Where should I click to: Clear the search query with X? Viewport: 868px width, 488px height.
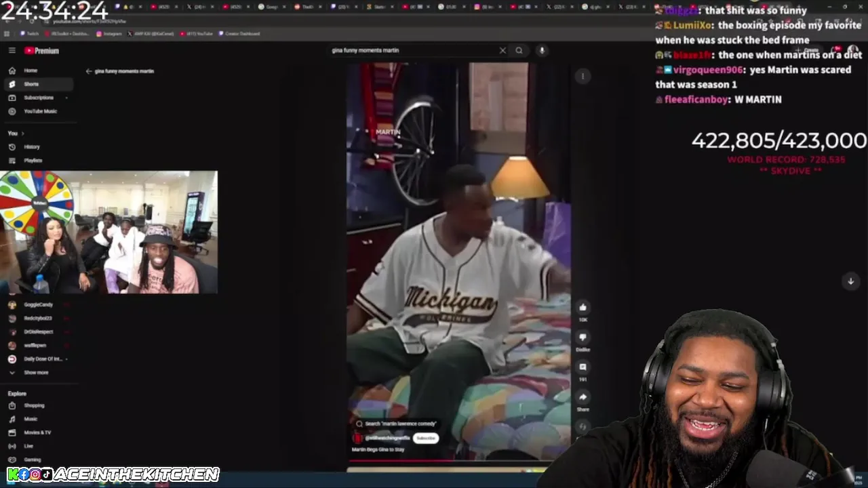[502, 50]
